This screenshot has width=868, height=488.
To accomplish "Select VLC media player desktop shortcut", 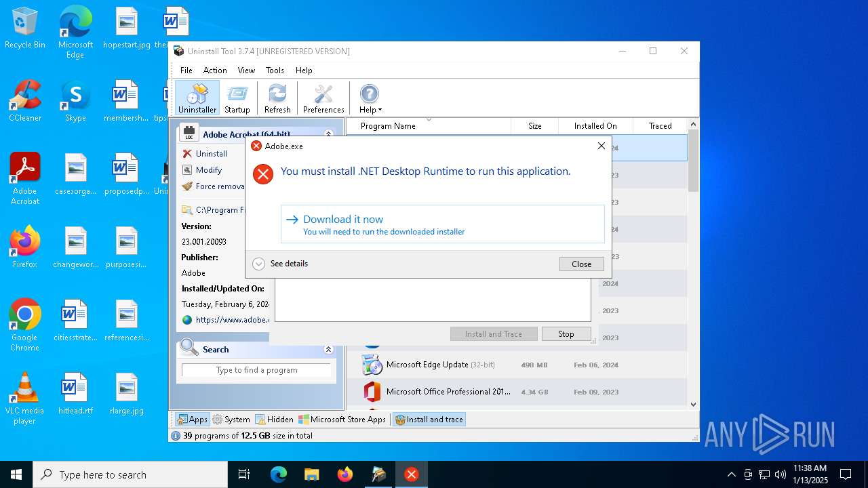I will 25,399.
